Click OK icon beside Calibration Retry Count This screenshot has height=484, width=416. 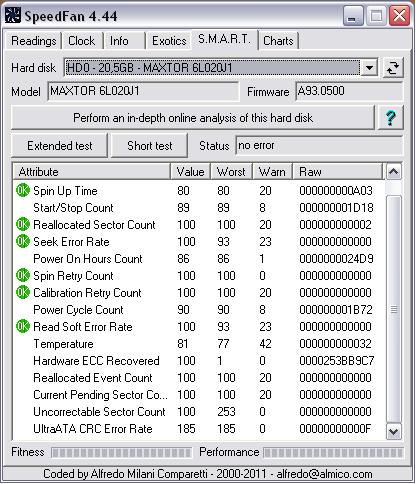click(x=23, y=293)
